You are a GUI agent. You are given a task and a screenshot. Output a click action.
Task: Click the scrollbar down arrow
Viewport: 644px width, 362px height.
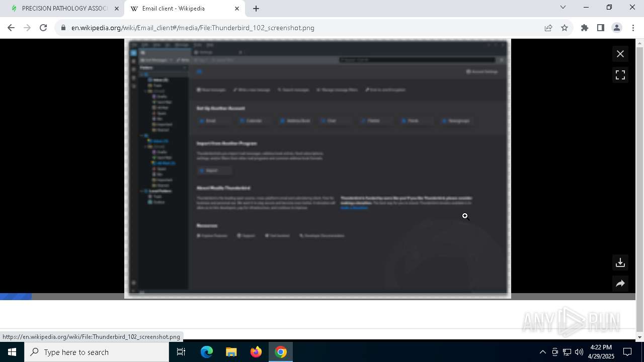coord(639,337)
